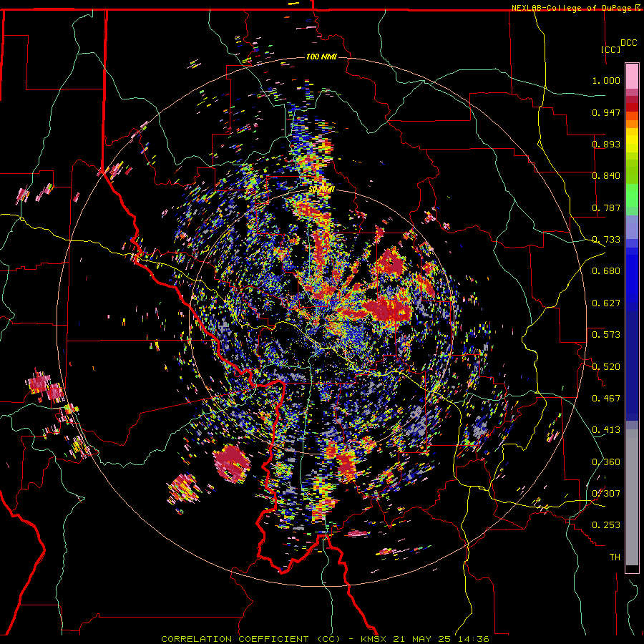Click the 0.413 scale value

click(x=606, y=430)
